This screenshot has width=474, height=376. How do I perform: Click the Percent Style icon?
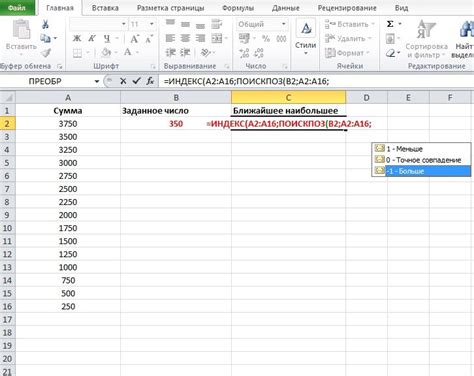(266, 39)
